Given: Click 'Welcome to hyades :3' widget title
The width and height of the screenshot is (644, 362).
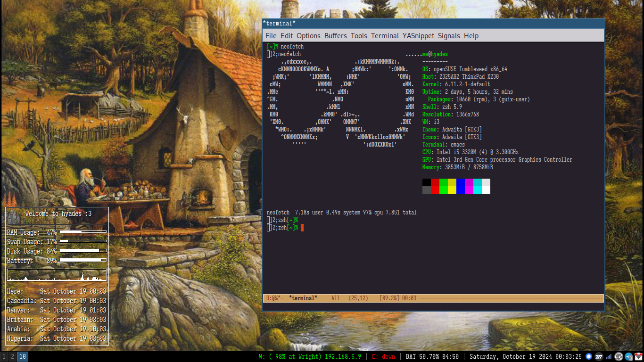Looking at the screenshot, I should coord(58,214).
